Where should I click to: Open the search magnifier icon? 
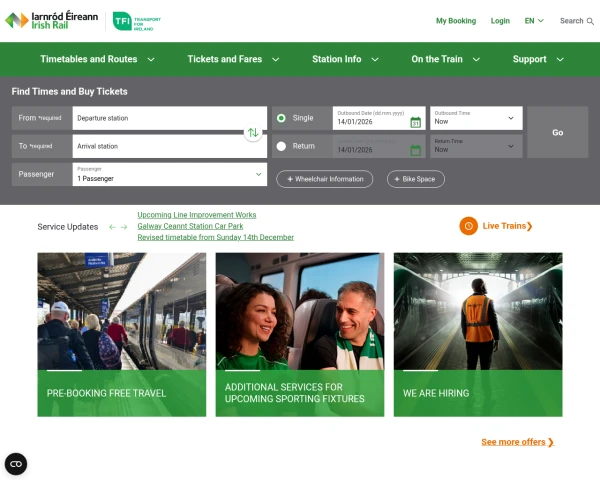pyautogui.click(x=590, y=21)
